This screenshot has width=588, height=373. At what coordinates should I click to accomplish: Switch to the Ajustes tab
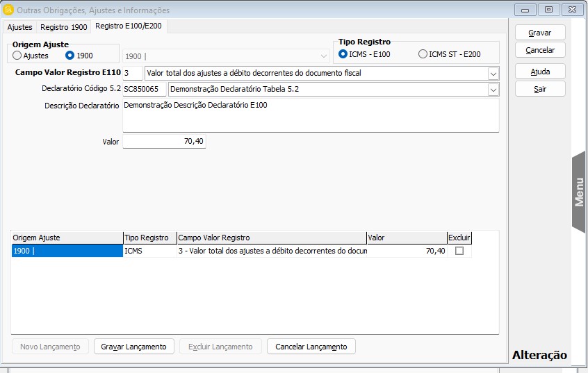[x=19, y=26]
